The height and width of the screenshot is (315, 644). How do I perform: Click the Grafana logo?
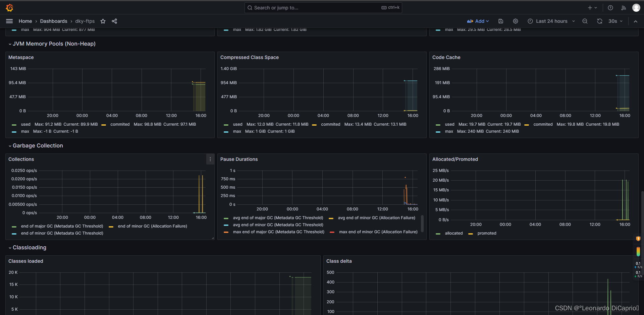[9, 7]
